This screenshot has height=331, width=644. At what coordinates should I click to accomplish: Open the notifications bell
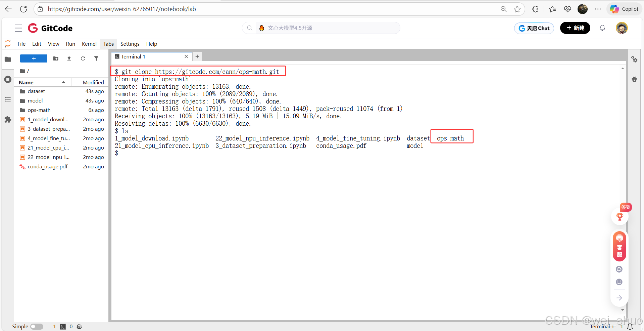(602, 28)
